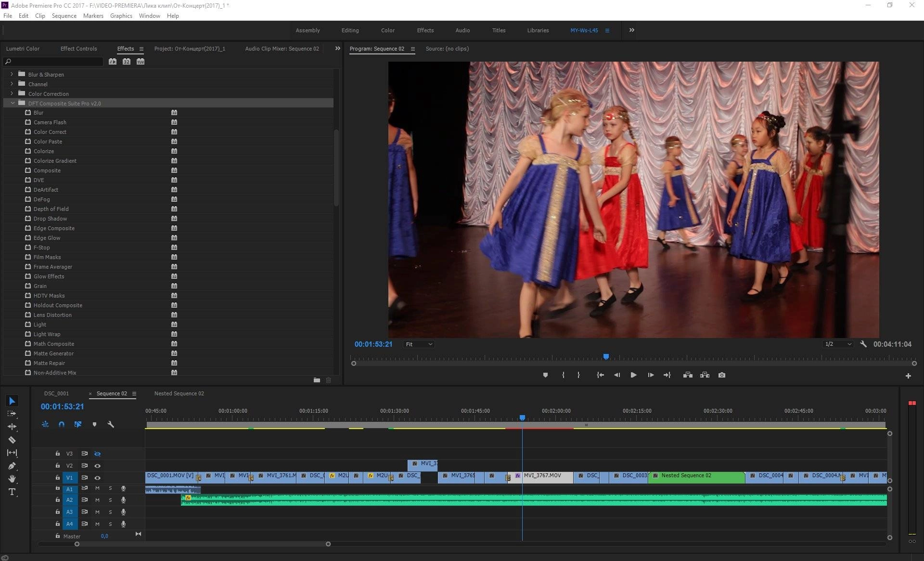Open the button editor plus icon
This screenshot has height=561, width=924.
(908, 376)
